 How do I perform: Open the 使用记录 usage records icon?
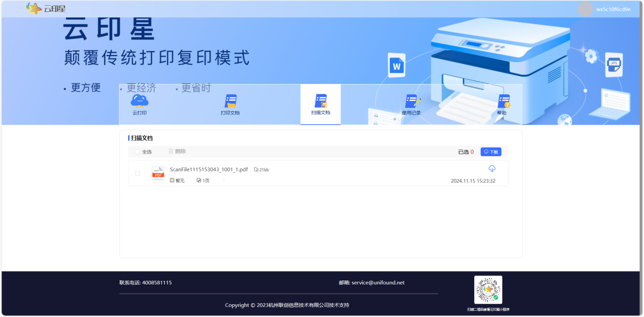pos(411,101)
